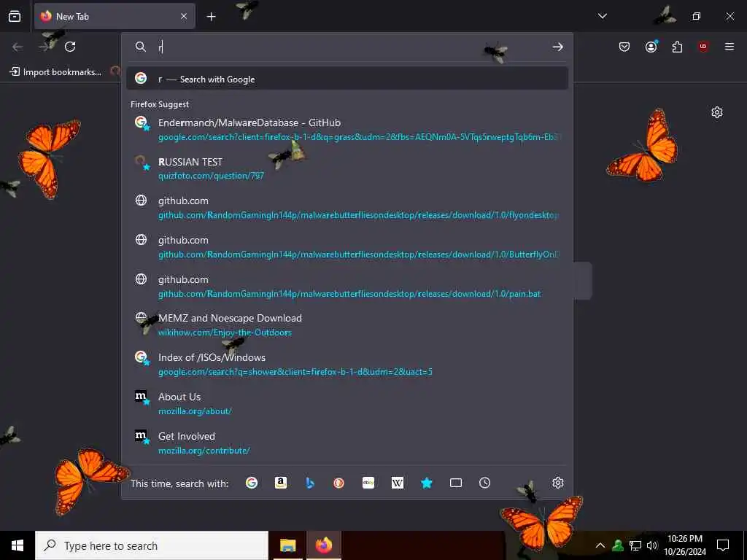The height and width of the screenshot is (560, 747).
Task: Open the RUSSIAN TEST suggestion
Action: coord(347,168)
